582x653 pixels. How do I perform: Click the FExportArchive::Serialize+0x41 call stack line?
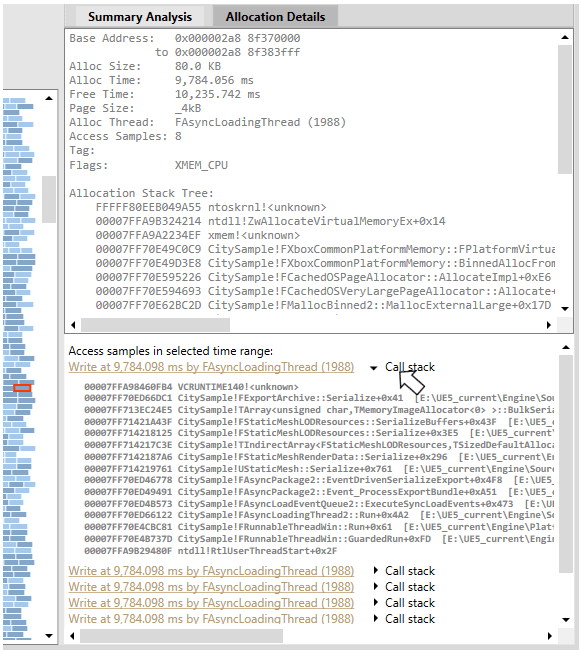coord(319,398)
